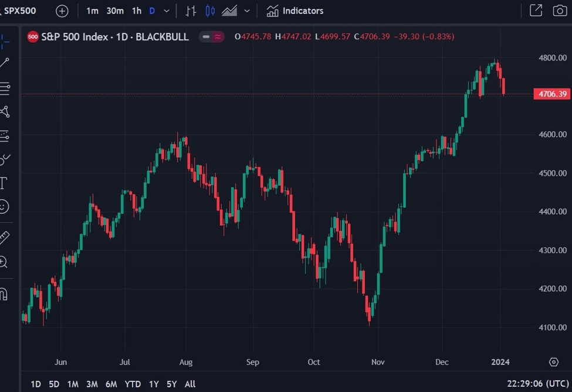Select the trend line drawing tool
Screen dimensions: 572x392
point(5,63)
